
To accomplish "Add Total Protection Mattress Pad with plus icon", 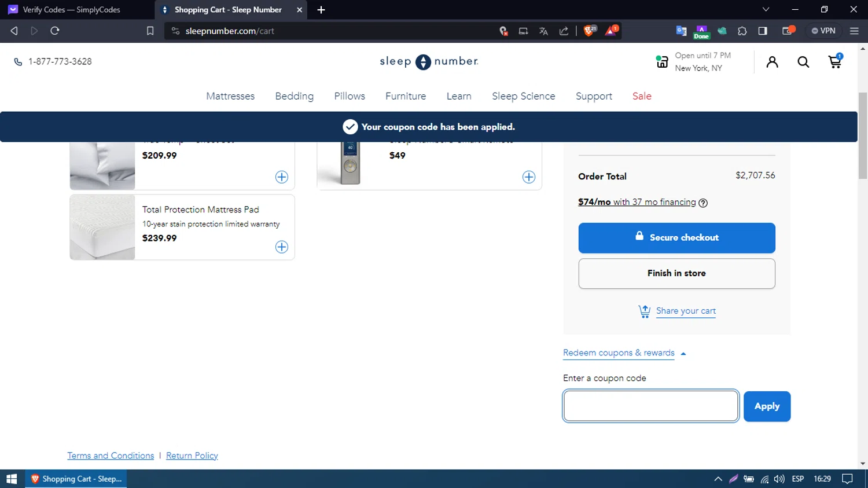I will point(282,247).
